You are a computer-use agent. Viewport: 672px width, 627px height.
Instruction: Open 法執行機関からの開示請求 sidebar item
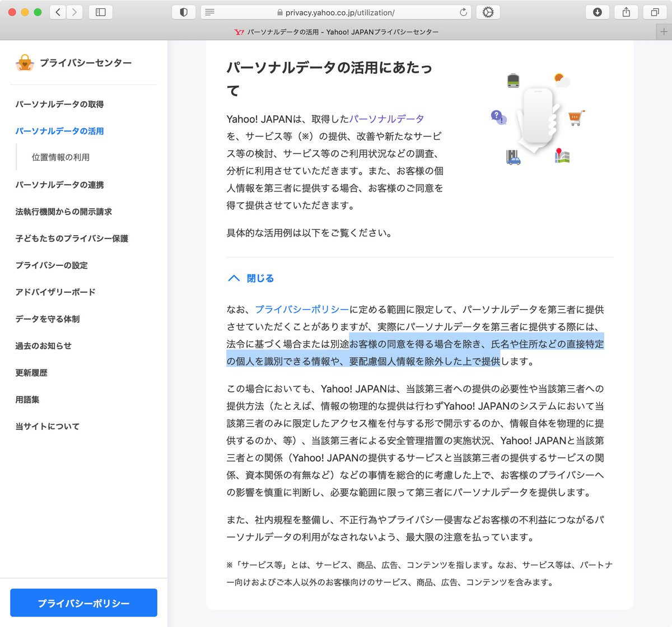click(x=64, y=212)
